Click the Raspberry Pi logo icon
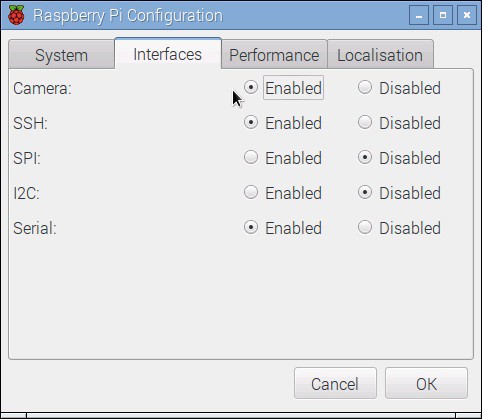This screenshot has width=483, height=419. pyautogui.click(x=16, y=15)
